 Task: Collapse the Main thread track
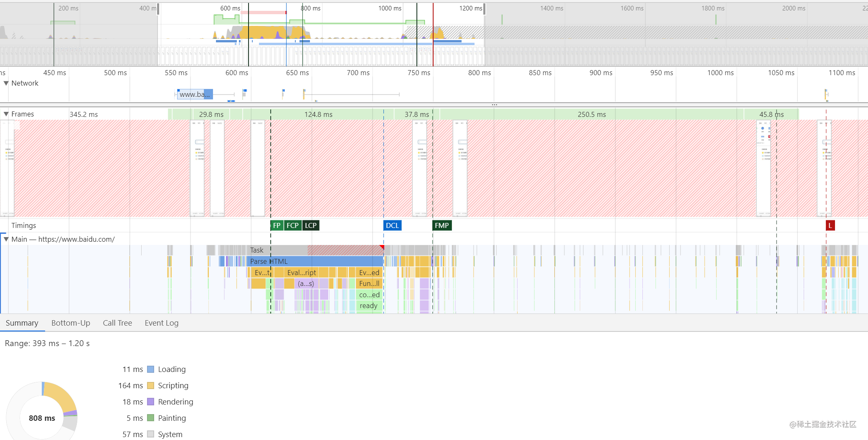pos(6,239)
